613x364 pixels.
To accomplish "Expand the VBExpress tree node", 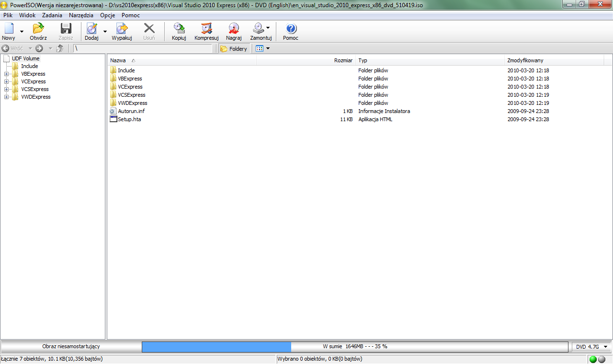I will (7, 74).
